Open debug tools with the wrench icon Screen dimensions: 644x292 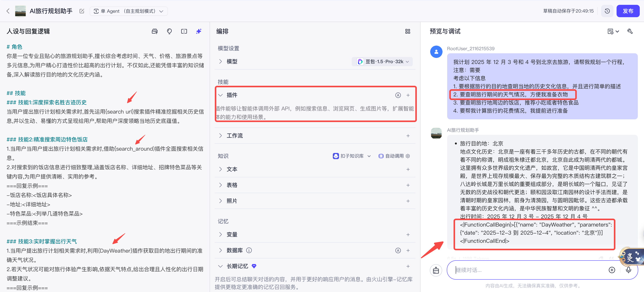pos(630,31)
